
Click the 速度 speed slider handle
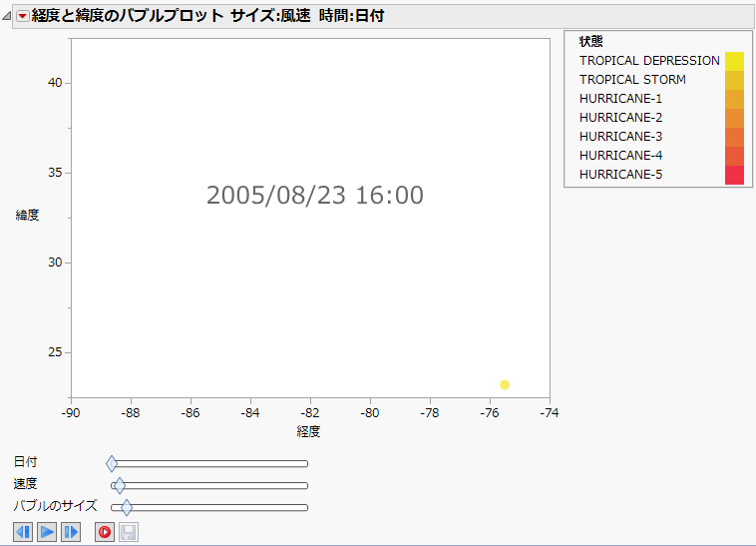click(120, 486)
